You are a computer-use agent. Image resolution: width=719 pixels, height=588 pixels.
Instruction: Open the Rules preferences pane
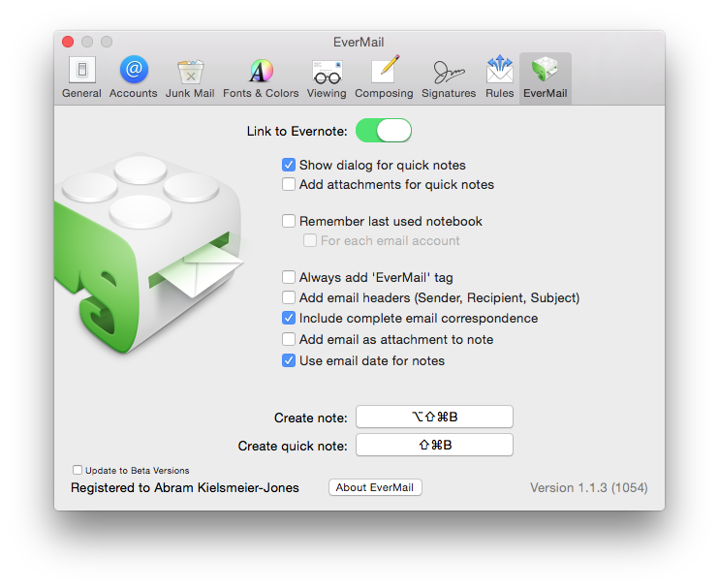[499, 77]
